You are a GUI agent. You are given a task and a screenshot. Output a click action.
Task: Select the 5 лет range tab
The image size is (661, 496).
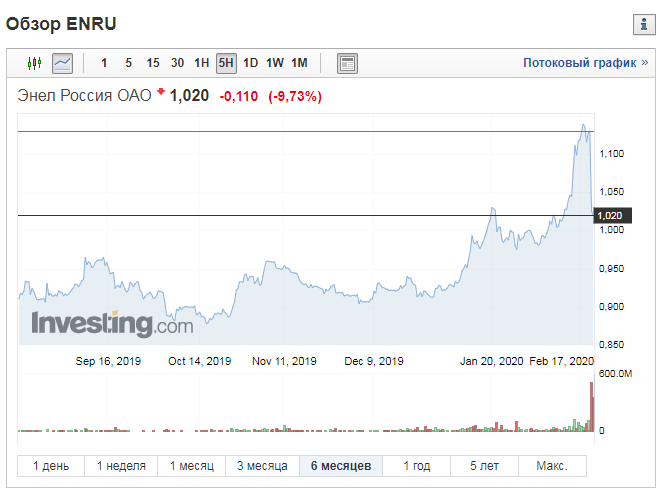pyautogui.click(x=484, y=466)
